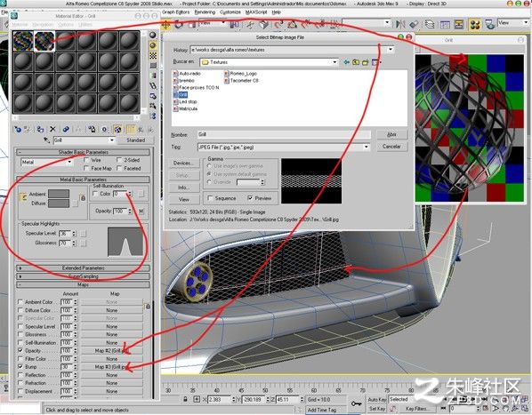Toggle Backlight icon in Material Editor
This screenshot has height=415, width=532.
pyautogui.click(x=153, y=45)
